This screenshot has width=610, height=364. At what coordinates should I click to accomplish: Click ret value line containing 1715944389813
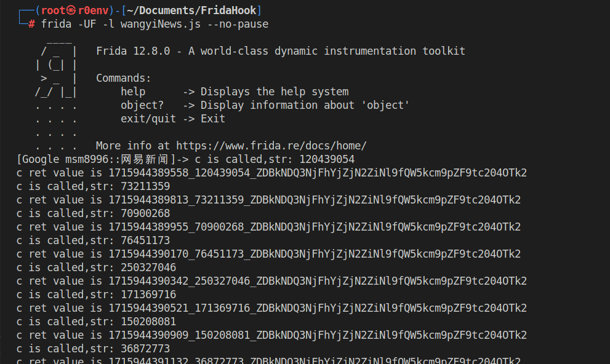point(268,200)
